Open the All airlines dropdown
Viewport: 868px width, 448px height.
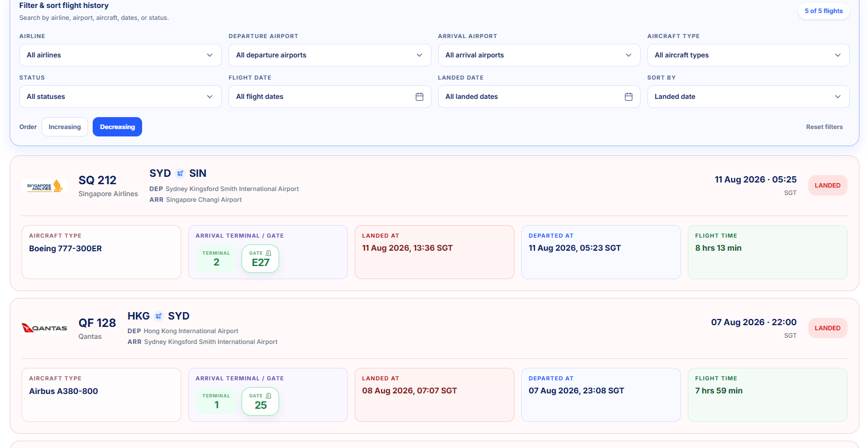pos(121,55)
